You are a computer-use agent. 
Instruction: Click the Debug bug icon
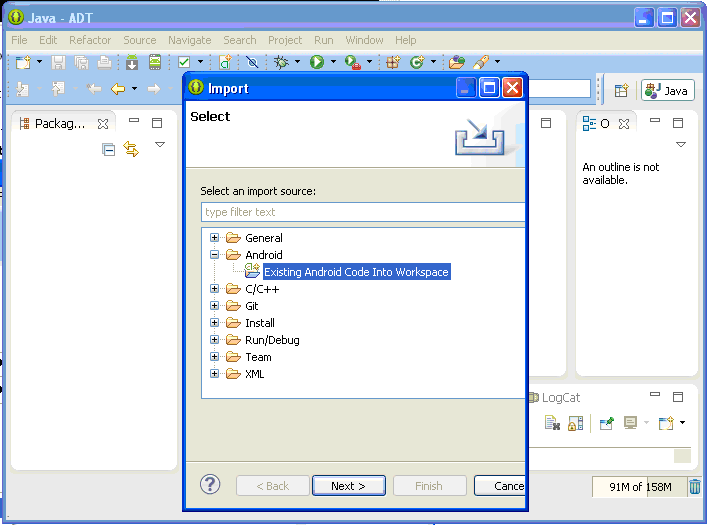coord(281,62)
